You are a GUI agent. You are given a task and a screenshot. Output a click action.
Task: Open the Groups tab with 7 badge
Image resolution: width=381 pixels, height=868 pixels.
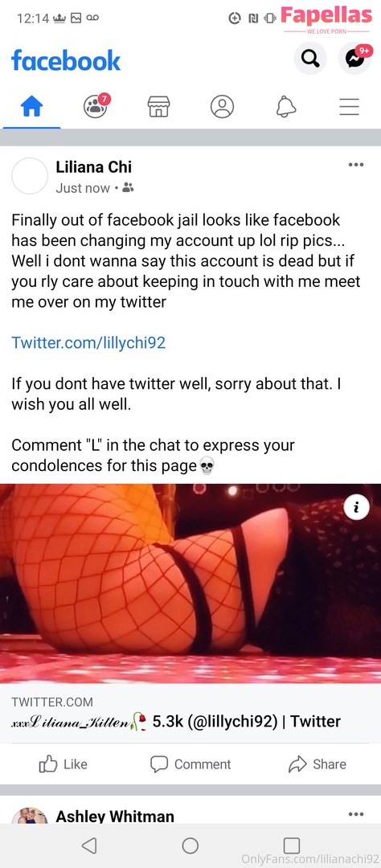click(96, 105)
